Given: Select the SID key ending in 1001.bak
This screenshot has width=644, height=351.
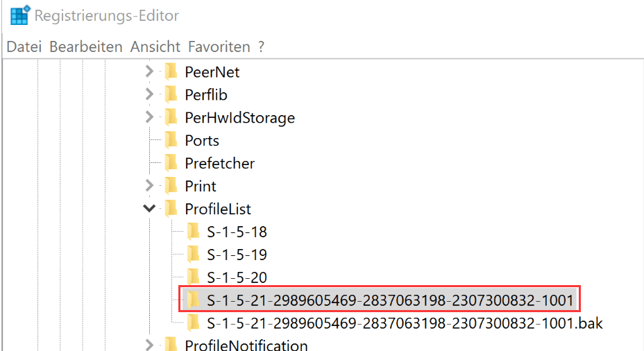Looking at the screenshot, I should (404, 323).
